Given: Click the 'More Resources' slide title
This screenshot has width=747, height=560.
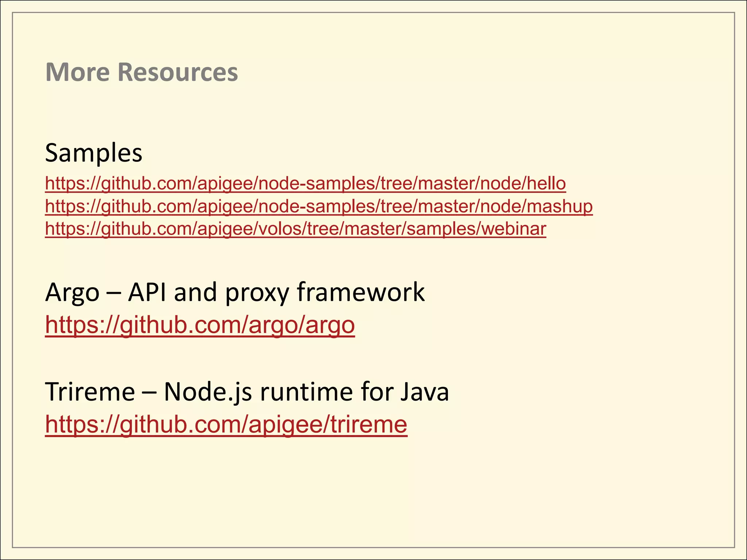Looking at the screenshot, I should [142, 72].
